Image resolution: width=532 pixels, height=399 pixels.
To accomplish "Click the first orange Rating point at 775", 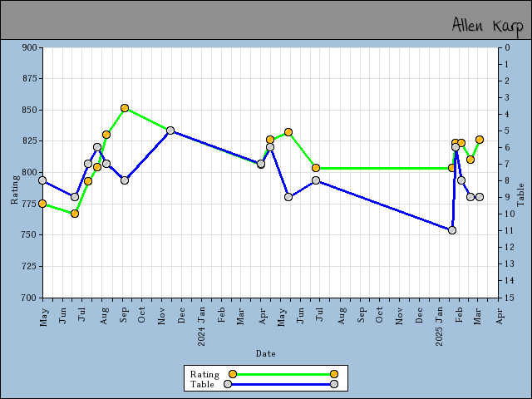I will click(42, 204).
